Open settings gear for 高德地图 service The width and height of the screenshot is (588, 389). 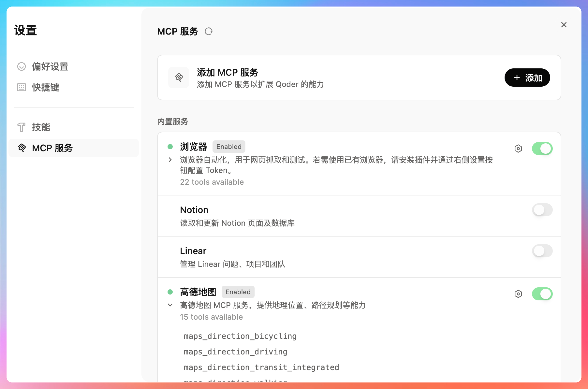pos(518,294)
